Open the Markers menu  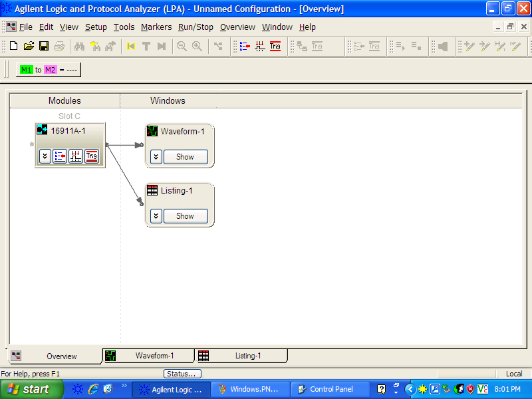(156, 27)
